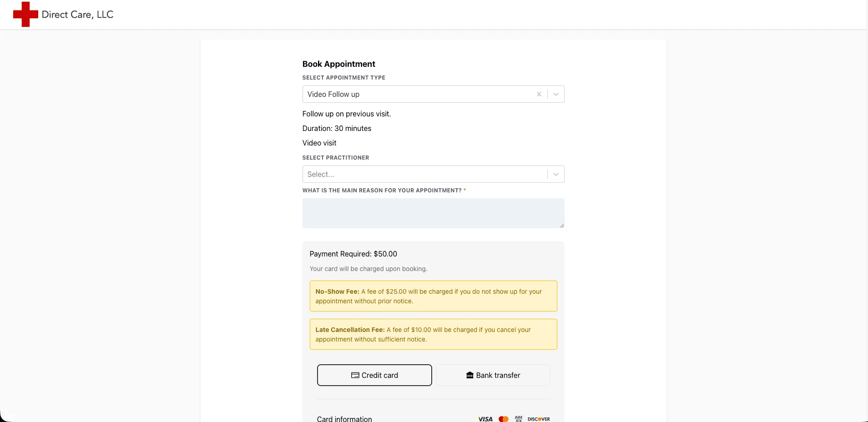Viewport: 868px width, 422px height.
Task: Select the Credit card payment tab
Action: [x=374, y=375]
